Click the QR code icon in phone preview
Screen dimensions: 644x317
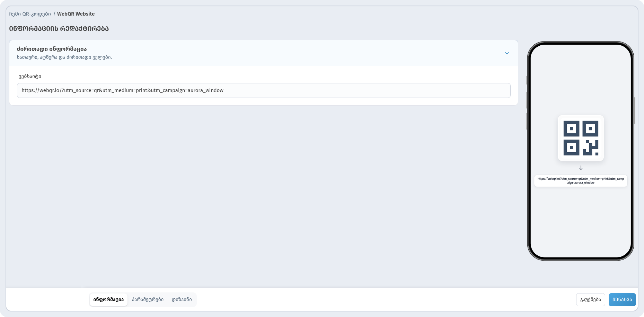click(x=581, y=138)
